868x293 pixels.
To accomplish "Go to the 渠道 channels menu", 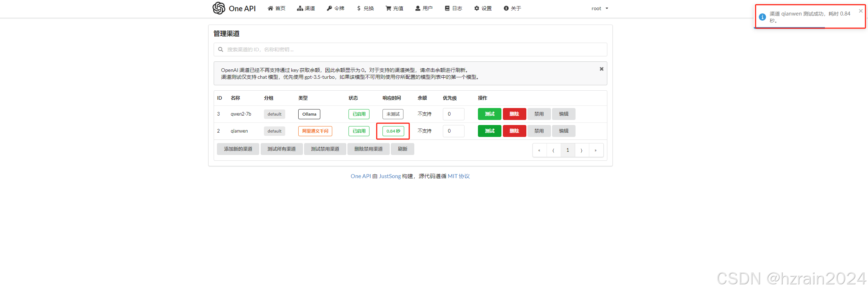I will point(306,8).
